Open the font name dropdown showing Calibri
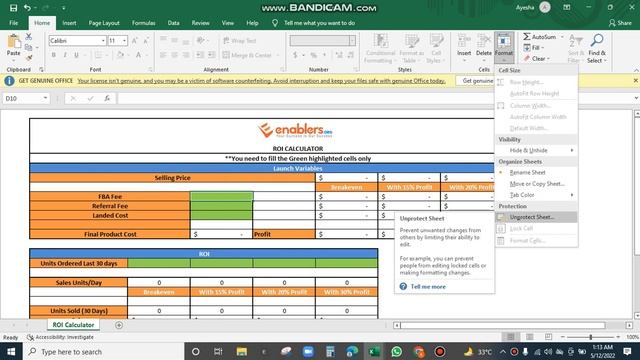 coord(103,40)
